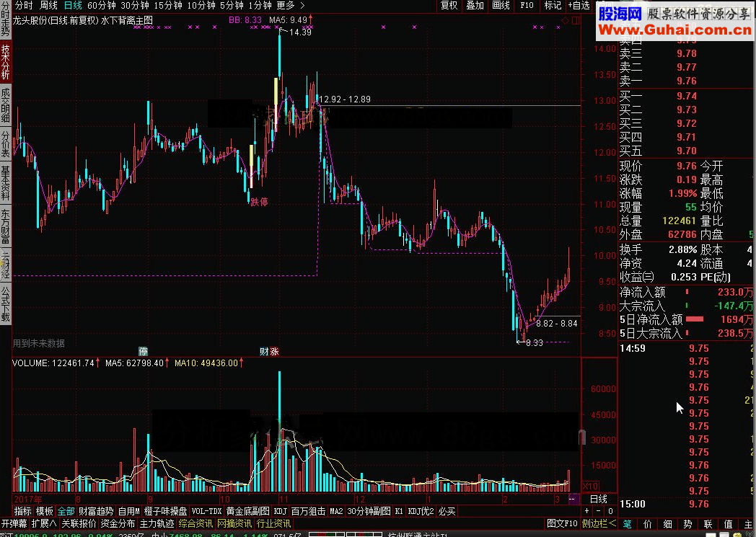
Task: Click the diamond icon at chart top-right
Action: [566, 21]
